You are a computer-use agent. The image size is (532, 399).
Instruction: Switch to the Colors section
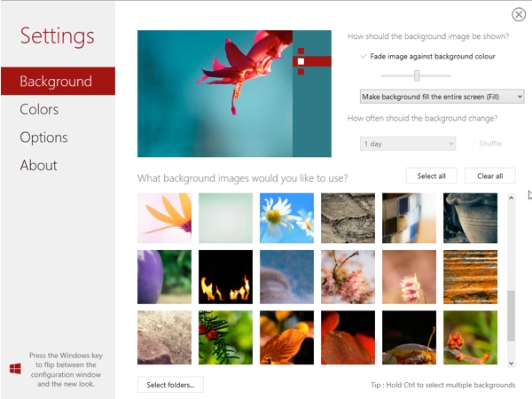[39, 109]
